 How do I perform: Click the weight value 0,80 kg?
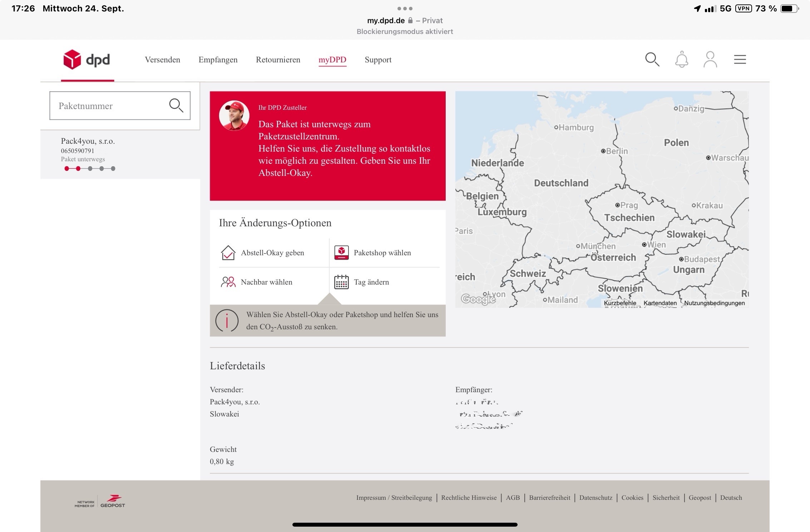click(222, 462)
